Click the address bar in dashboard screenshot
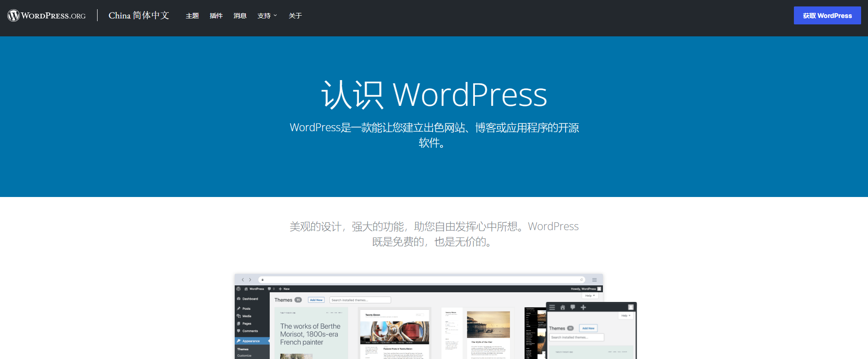 422,280
